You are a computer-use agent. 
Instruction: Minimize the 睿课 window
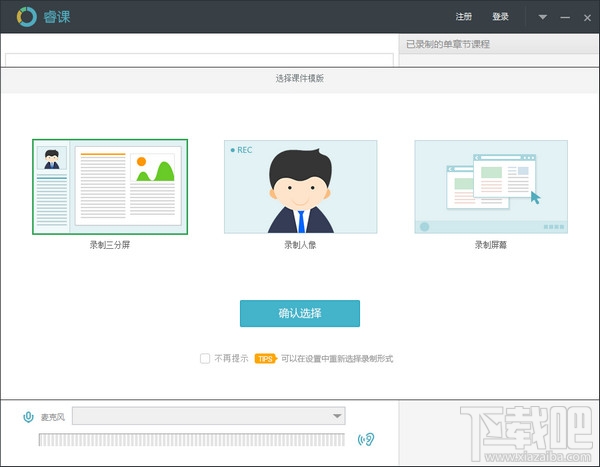pos(565,18)
